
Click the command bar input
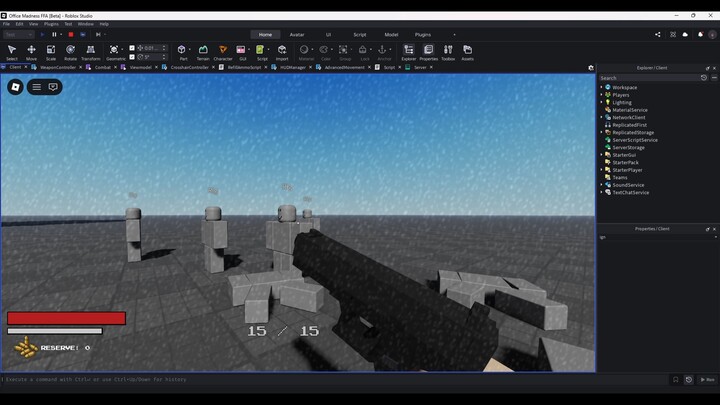[333, 380]
